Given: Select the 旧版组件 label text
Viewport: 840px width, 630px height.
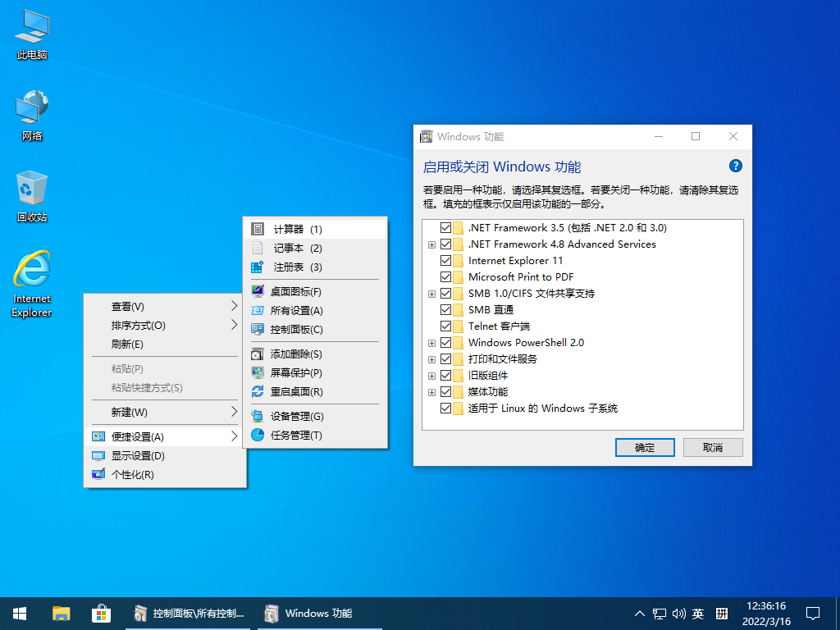Looking at the screenshot, I should 487,376.
